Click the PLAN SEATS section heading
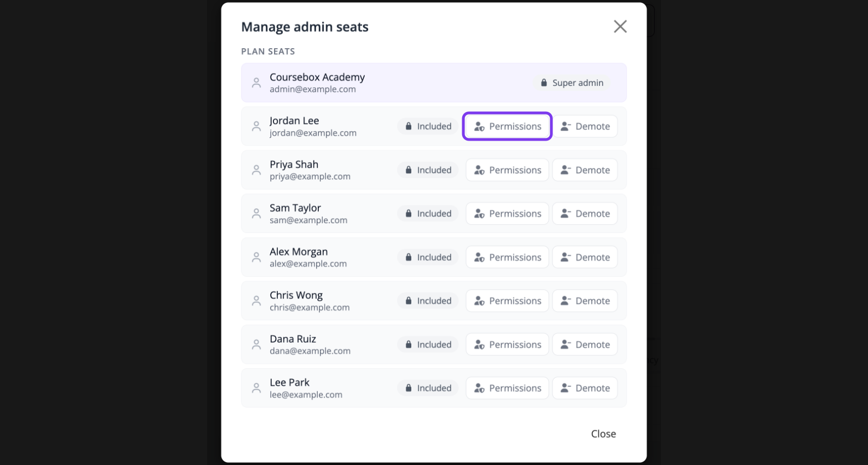868x465 pixels. coord(268,51)
